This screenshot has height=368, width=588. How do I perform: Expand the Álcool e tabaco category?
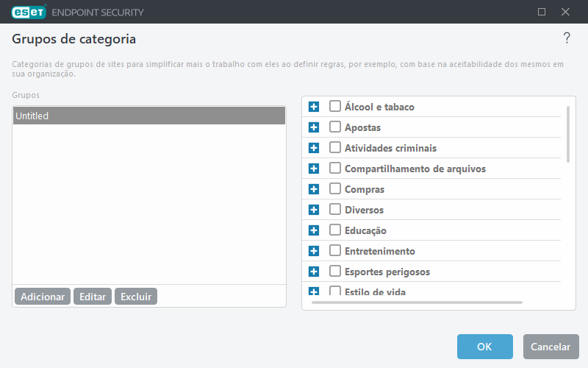tap(314, 107)
